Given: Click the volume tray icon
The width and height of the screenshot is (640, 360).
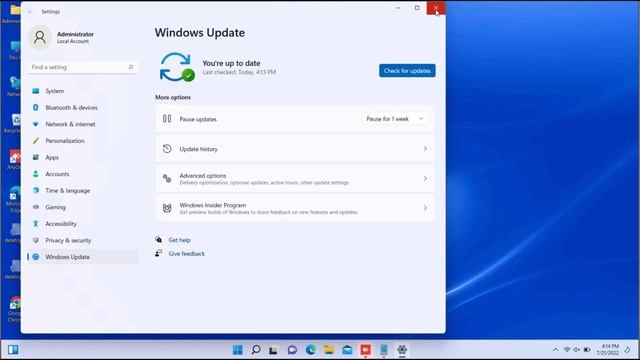Looking at the screenshot, I should pos(577,350).
